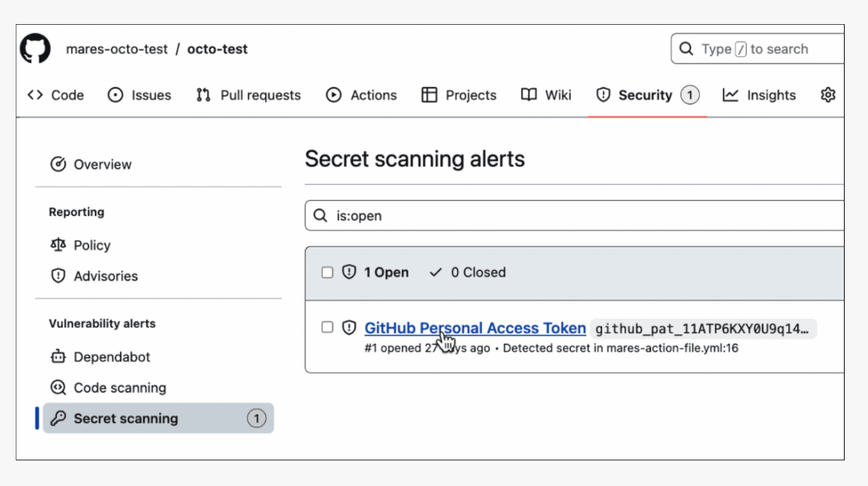Open Actions via the play circle icon
The height and width of the screenshot is (486, 868).
[334, 95]
